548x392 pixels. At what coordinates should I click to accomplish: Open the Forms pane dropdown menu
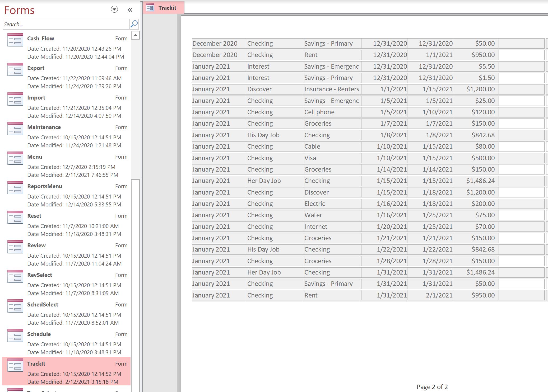click(x=114, y=10)
